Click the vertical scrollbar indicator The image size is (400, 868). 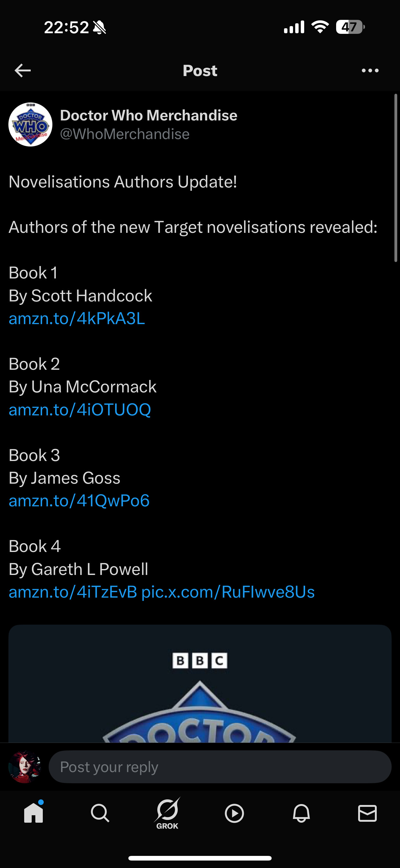(396, 178)
